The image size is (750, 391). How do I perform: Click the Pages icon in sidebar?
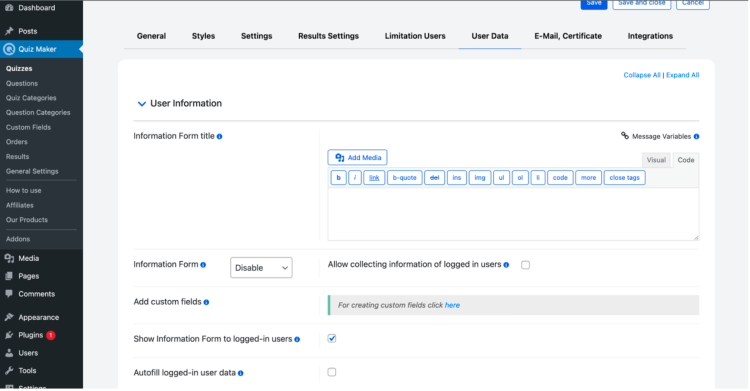coord(9,276)
